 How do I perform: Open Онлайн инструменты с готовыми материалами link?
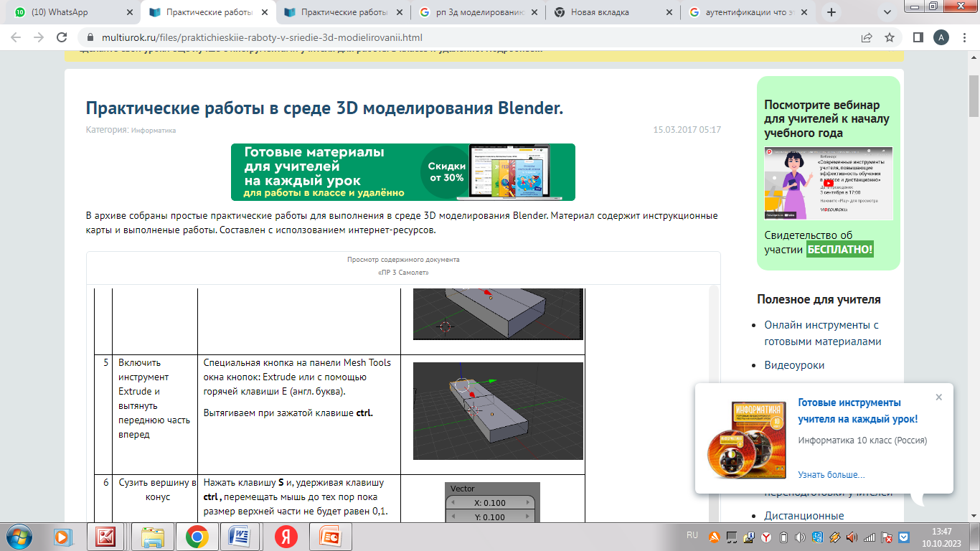[x=823, y=333]
